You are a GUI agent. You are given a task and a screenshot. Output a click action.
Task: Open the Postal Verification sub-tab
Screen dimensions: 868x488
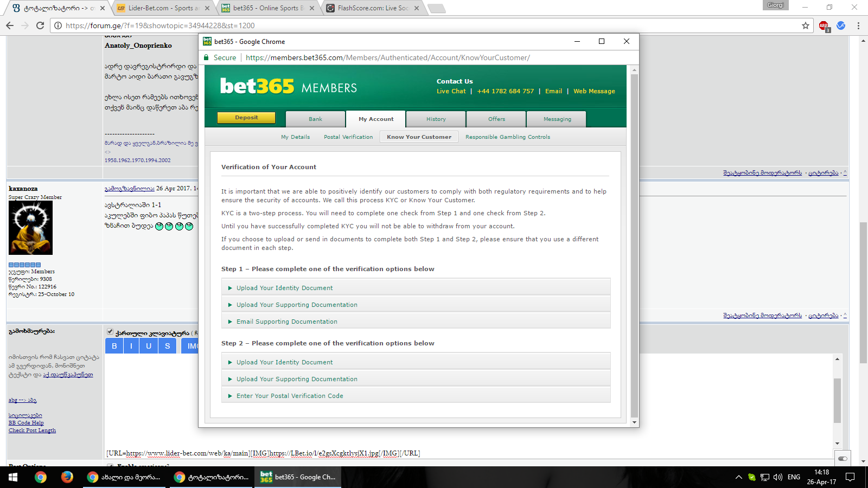point(348,137)
